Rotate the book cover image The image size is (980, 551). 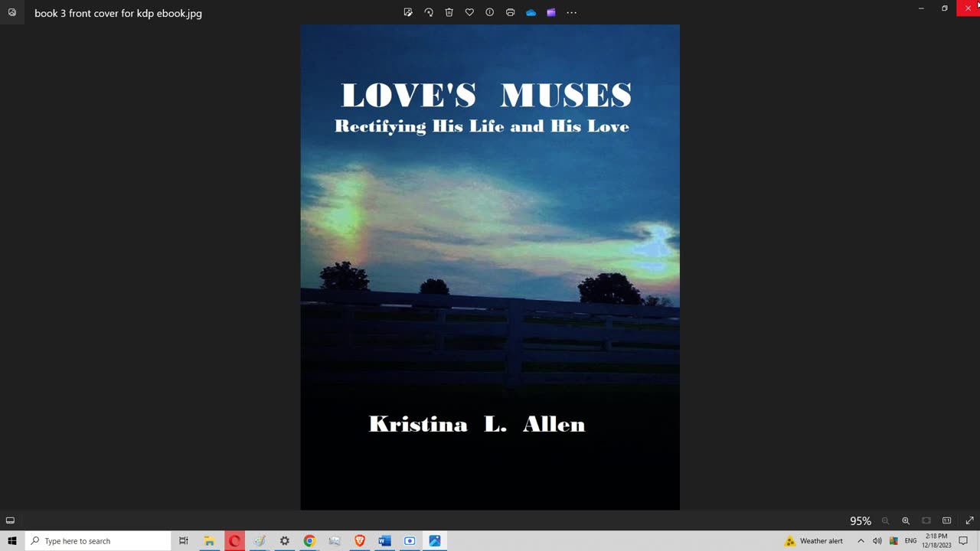(429, 12)
